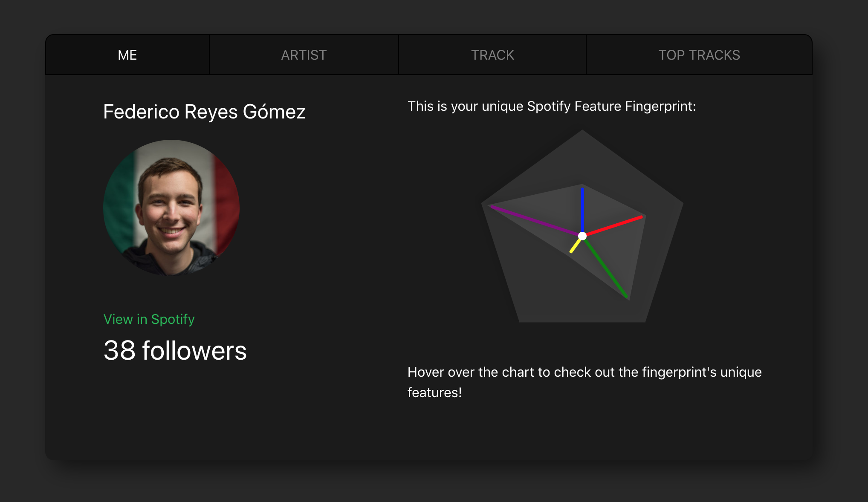Viewport: 868px width, 502px height.
Task: Click the red line on the fingerprint chart
Action: click(614, 226)
